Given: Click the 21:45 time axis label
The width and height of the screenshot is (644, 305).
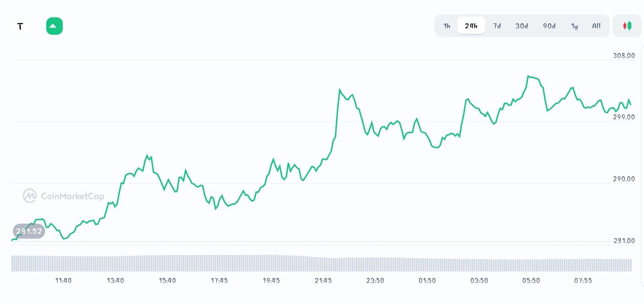Looking at the screenshot, I should (323, 280).
